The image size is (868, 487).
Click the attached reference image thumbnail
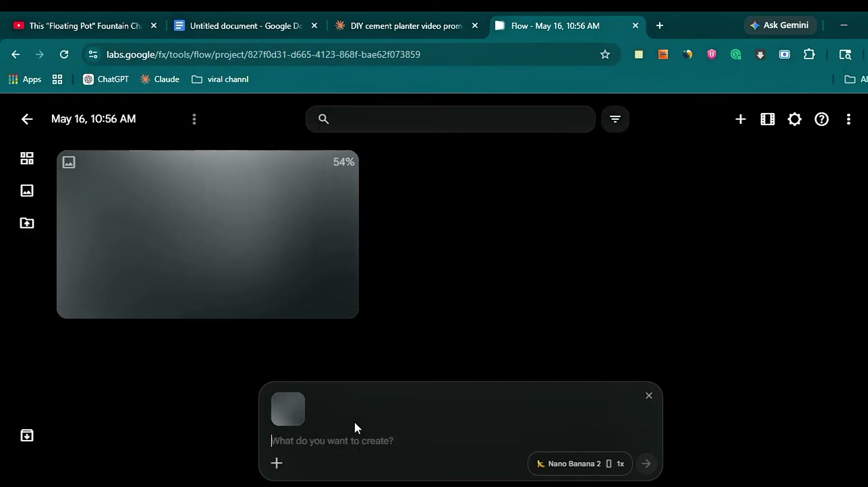click(288, 409)
